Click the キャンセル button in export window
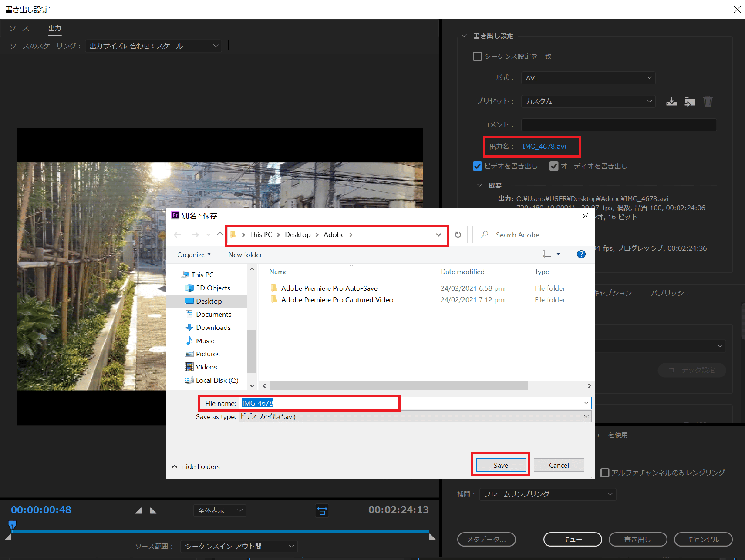Screen dimensions: 745x560 coord(703,539)
